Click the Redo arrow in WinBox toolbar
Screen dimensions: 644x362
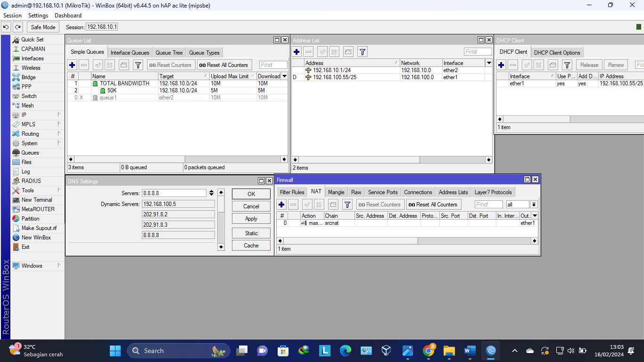tap(17, 27)
